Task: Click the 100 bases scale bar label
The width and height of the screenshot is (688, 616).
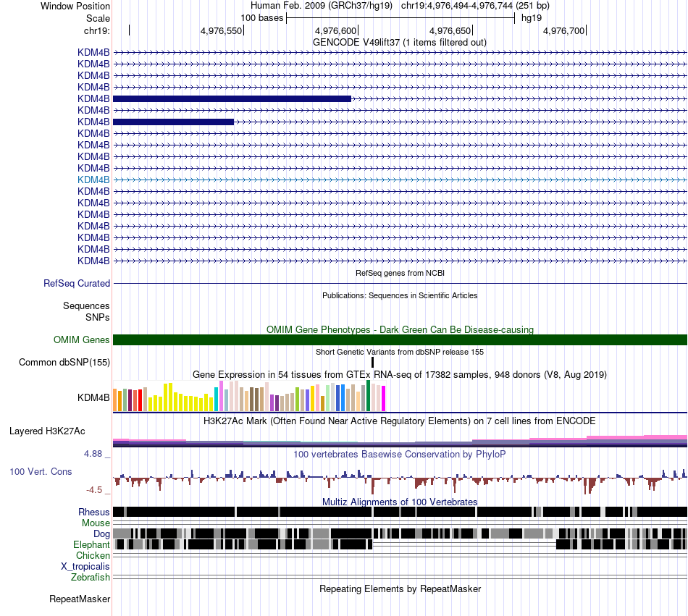Action: (x=262, y=18)
